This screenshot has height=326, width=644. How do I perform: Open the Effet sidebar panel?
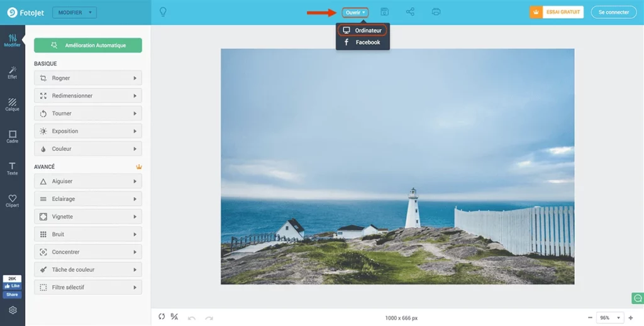tap(12, 72)
